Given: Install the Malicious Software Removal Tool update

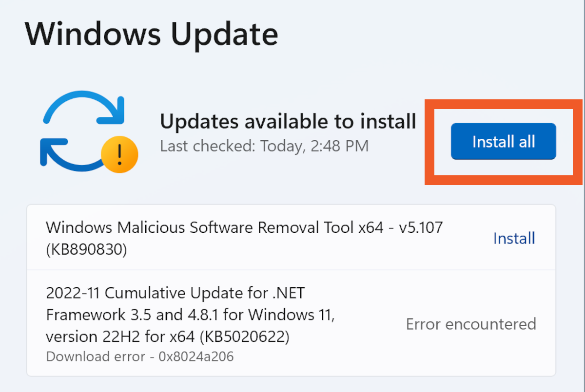Looking at the screenshot, I should [514, 238].
